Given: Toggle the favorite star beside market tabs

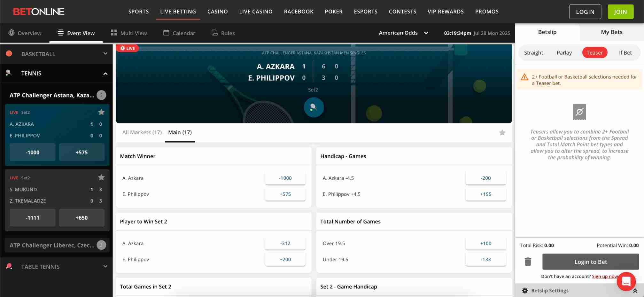Looking at the screenshot, I should (x=502, y=132).
